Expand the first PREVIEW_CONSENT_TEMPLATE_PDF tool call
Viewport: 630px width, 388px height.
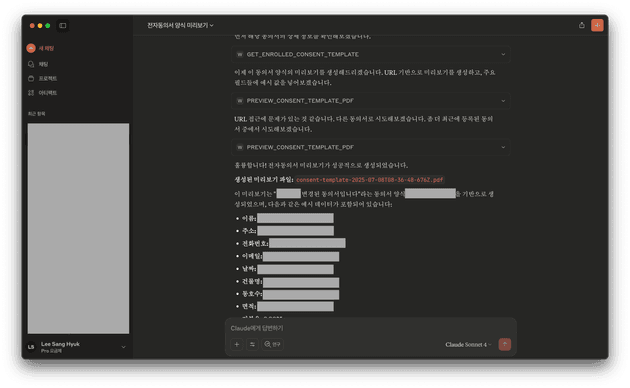[x=370, y=101]
